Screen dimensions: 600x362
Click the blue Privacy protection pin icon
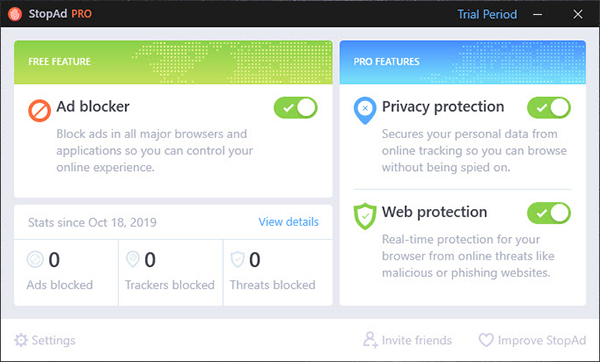point(365,110)
